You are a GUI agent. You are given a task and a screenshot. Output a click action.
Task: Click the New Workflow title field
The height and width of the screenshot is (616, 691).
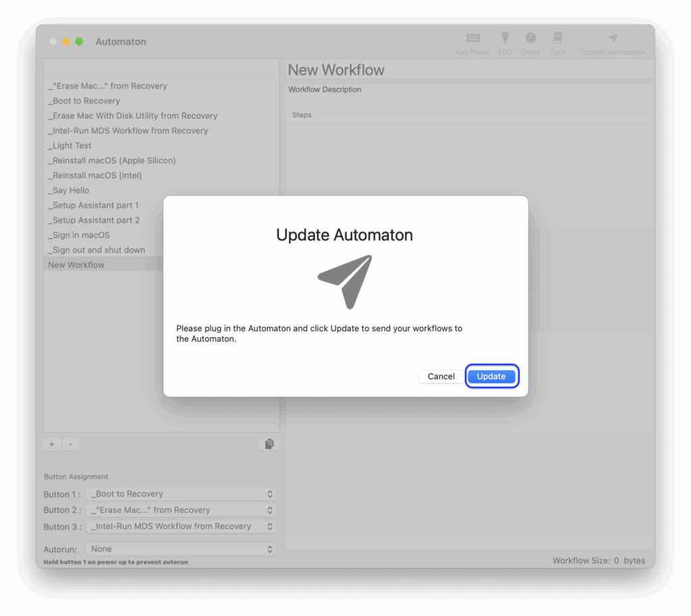[x=470, y=70]
